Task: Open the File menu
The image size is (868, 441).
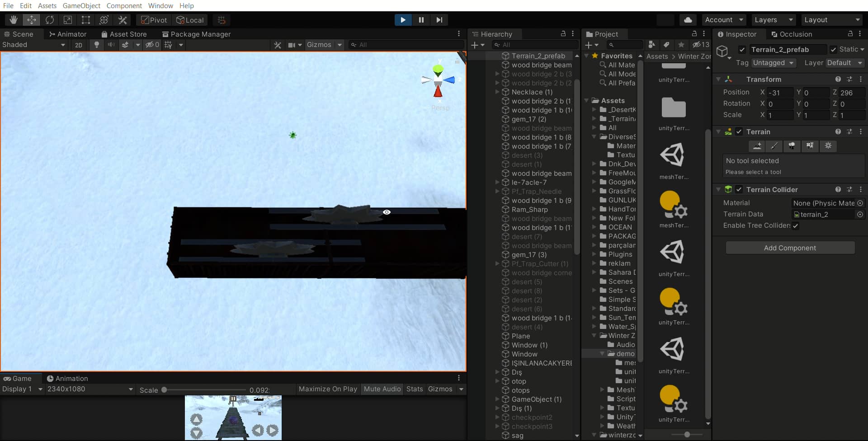Action: (x=8, y=5)
